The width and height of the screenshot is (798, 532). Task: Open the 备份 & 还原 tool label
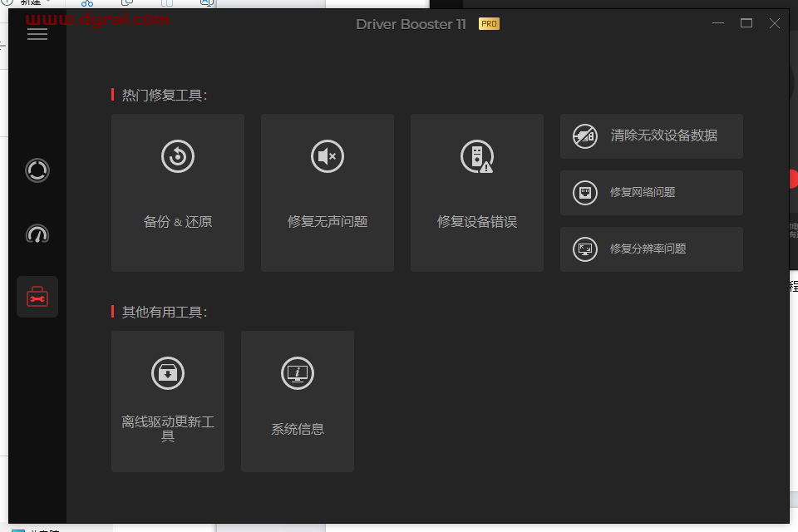(x=178, y=222)
